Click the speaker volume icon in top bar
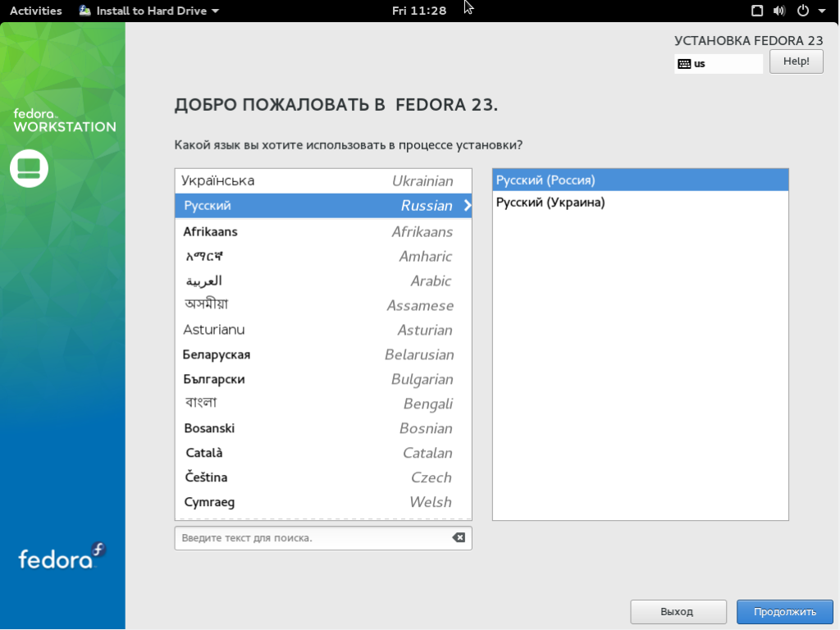The image size is (840, 630). pyautogui.click(x=778, y=11)
